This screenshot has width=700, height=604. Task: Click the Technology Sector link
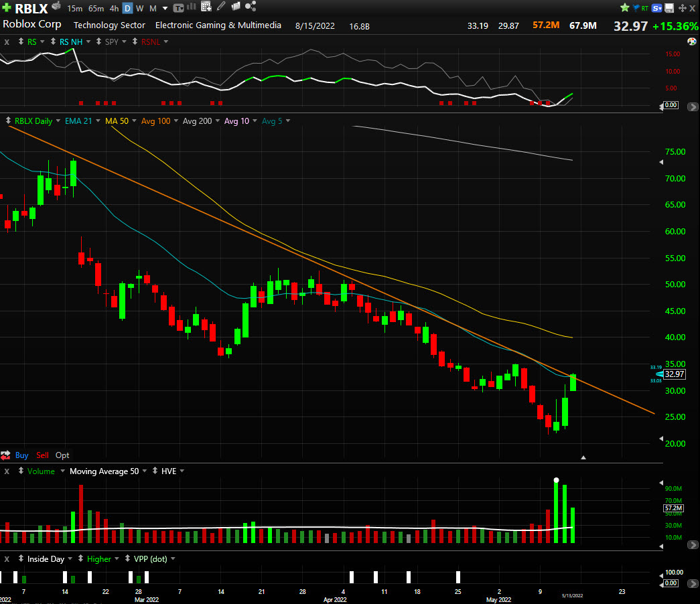109,25
